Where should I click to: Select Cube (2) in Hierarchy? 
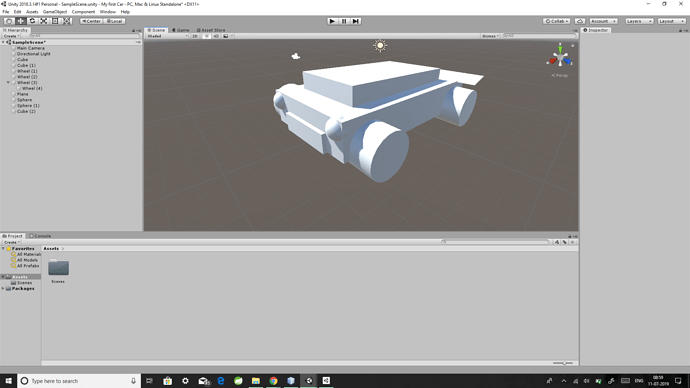(x=26, y=111)
